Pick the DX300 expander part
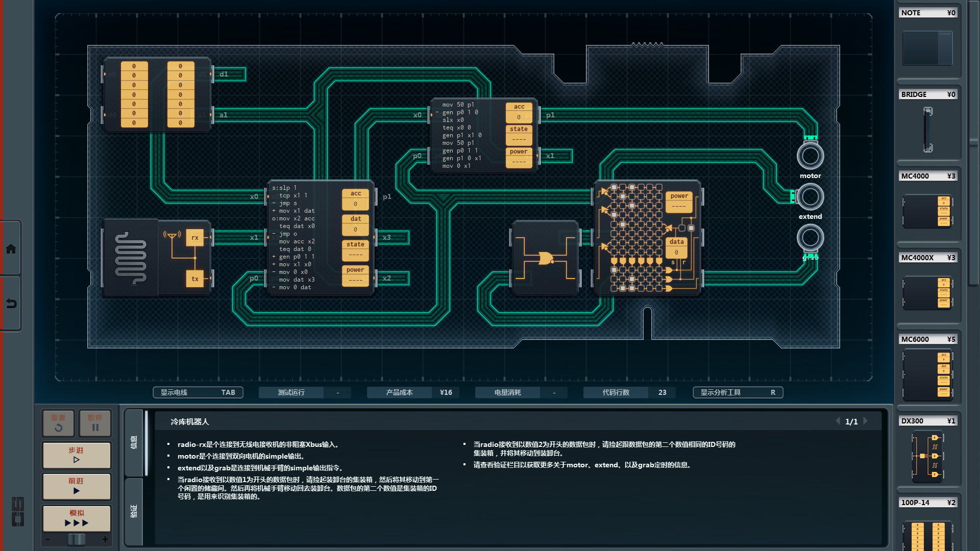 [x=927, y=457]
